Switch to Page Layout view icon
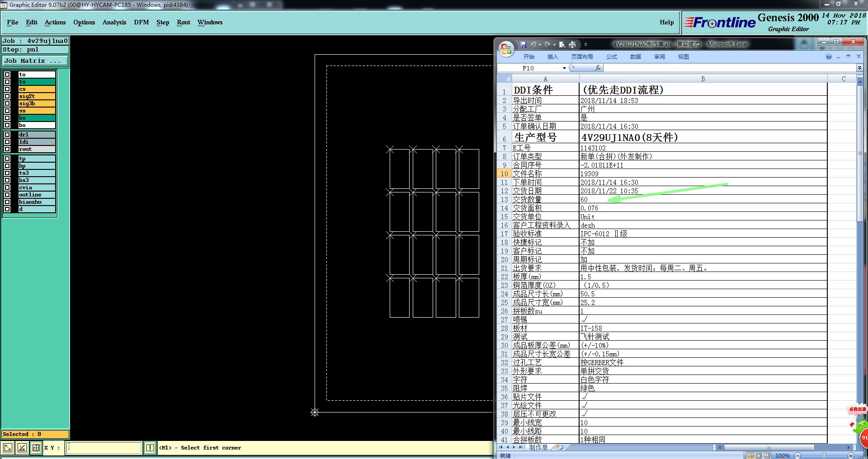Screen dimensions: 868x459 click(x=759, y=455)
